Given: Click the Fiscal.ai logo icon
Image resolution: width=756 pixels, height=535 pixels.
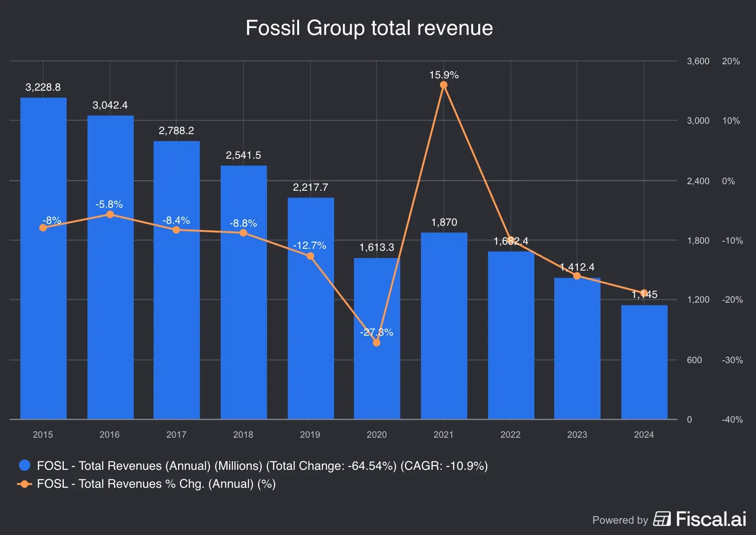Looking at the screenshot, I should [662, 518].
